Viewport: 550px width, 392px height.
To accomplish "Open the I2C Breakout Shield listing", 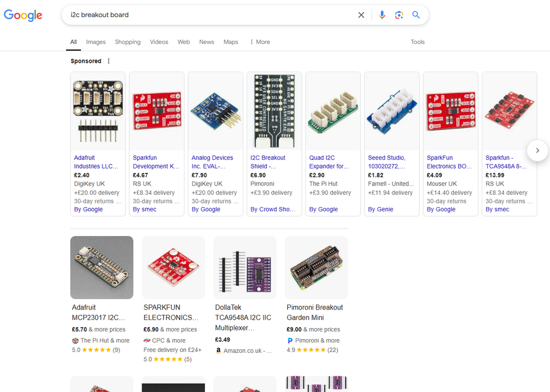I will coord(268,162).
